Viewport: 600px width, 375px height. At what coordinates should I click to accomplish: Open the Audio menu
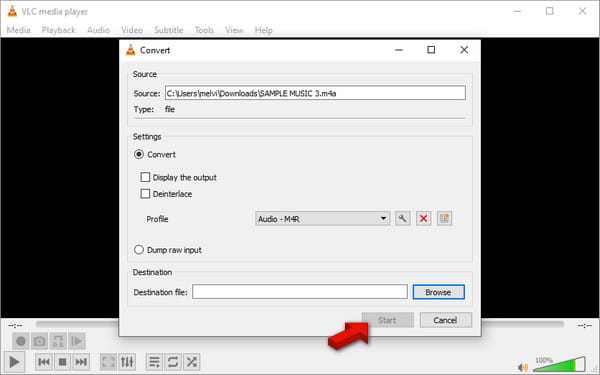98,30
